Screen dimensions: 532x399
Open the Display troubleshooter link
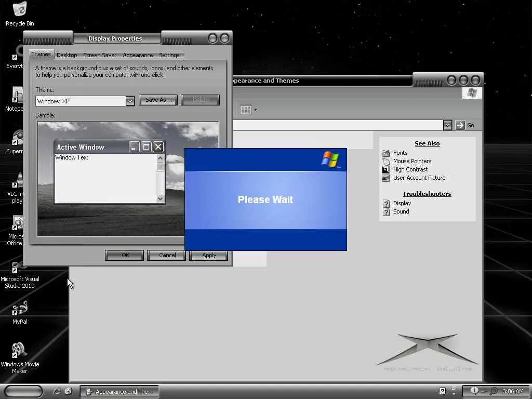click(x=402, y=203)
